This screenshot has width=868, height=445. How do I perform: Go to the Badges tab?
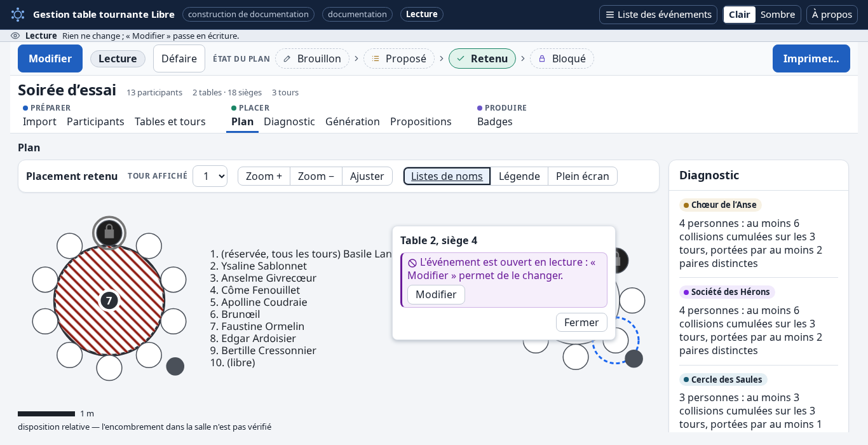point(495,121)
